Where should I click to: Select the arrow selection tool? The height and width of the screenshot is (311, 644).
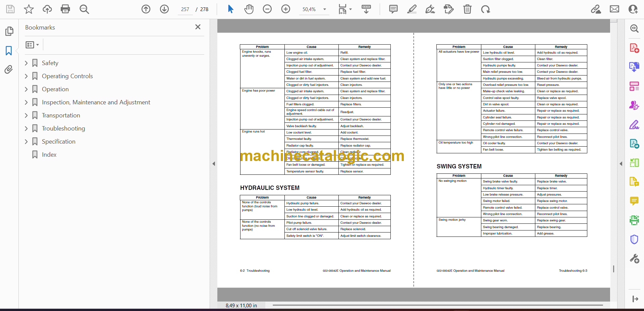(x=230, y=9)
